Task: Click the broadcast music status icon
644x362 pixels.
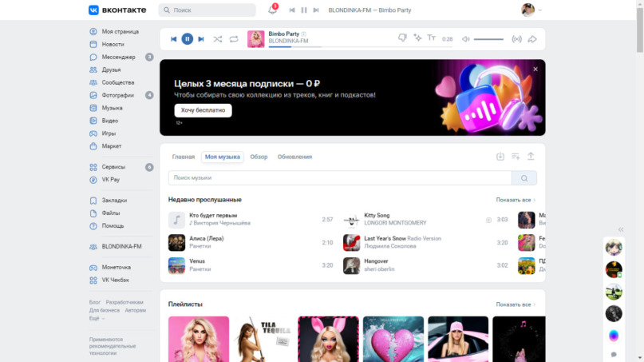Action: pyautogui.click(x=516, y=38)
